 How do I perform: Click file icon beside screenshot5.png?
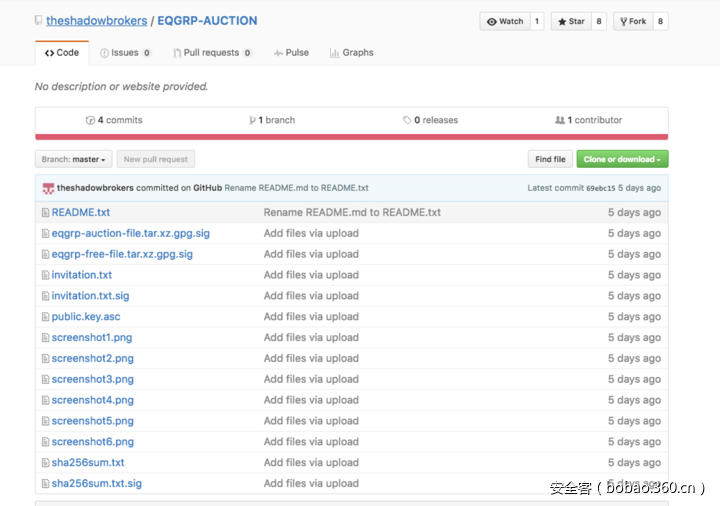[45, 421]
